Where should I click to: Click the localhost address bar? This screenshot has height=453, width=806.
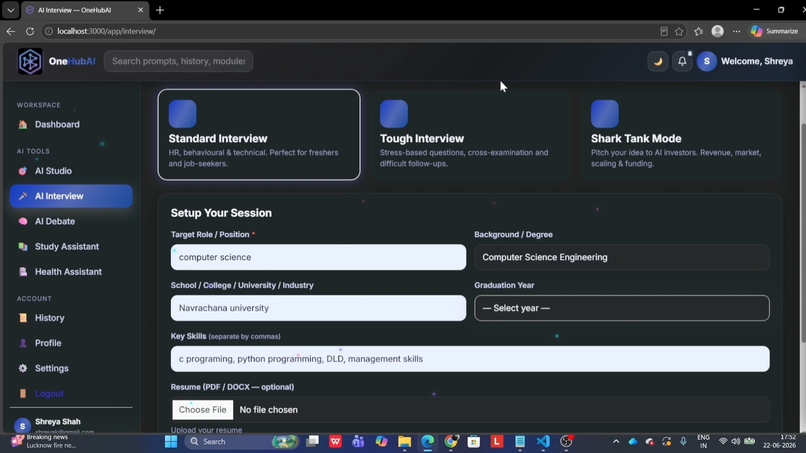pos(350,31)
